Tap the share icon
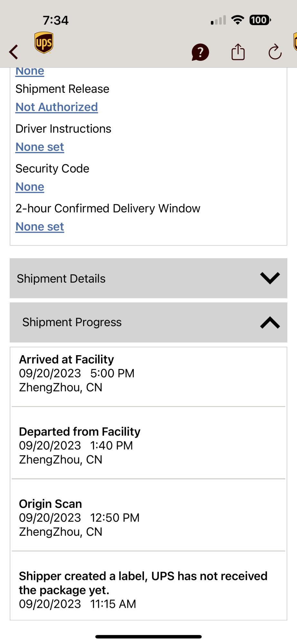Screen dimensions: 297x644 coord(238,52)
